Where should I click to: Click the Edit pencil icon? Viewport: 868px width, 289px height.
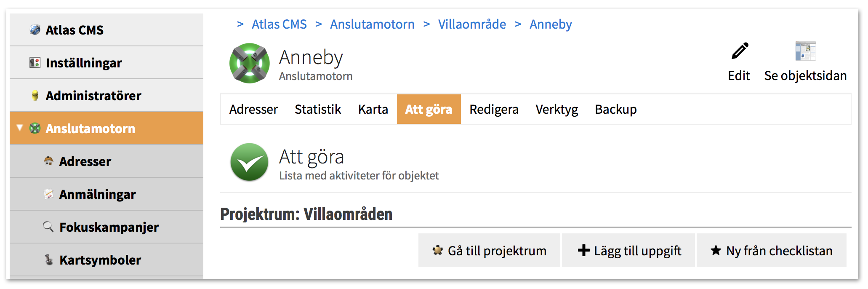coord(740,51)
